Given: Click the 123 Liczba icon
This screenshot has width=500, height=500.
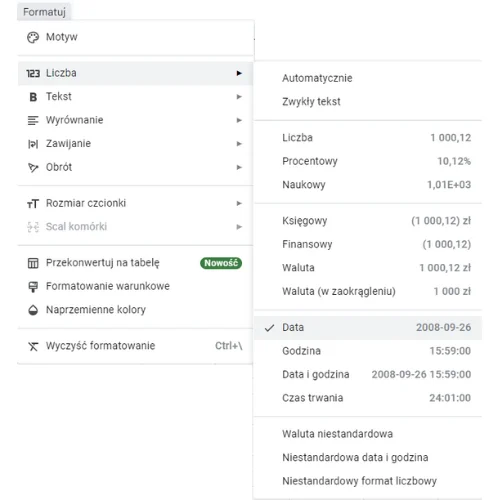Looking at the screenshot, I should (33, 73).
